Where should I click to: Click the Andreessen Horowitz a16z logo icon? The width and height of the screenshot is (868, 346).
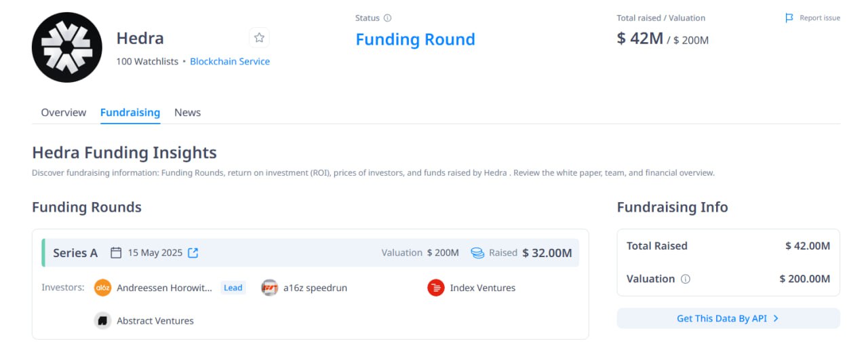102,288
